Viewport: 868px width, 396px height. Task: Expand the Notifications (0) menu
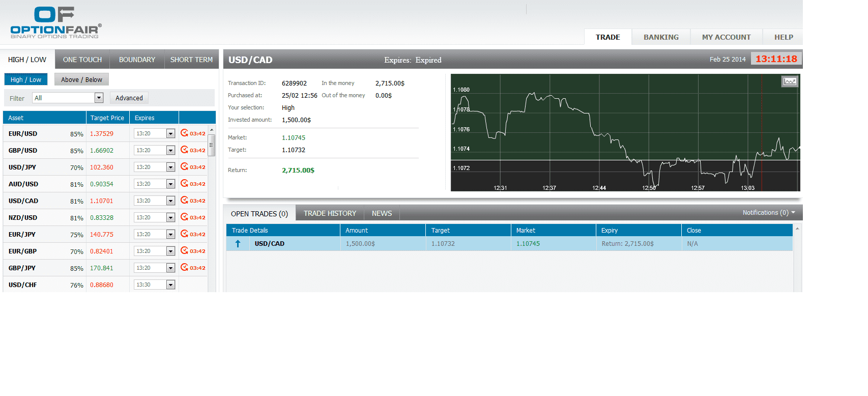point(768,213)
